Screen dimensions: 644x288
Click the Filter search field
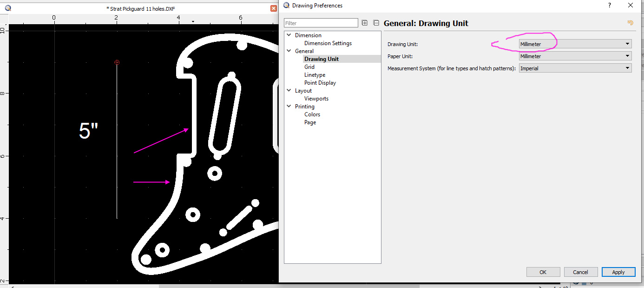321,23
